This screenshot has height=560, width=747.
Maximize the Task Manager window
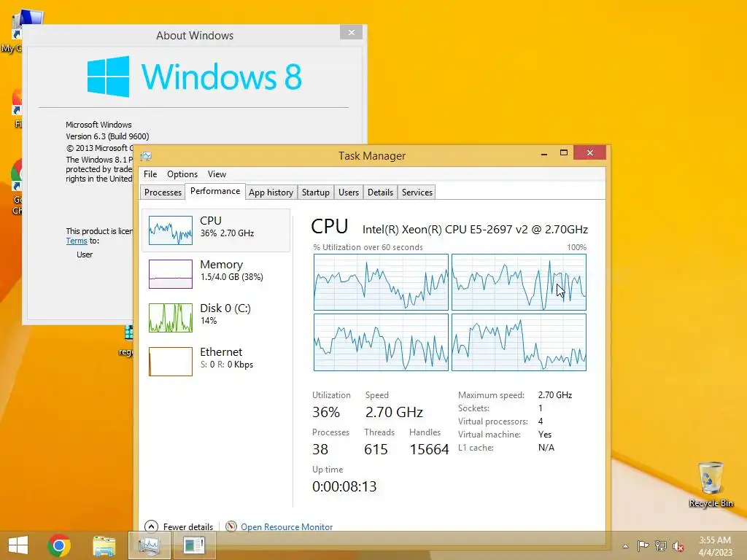coord(564,153)
